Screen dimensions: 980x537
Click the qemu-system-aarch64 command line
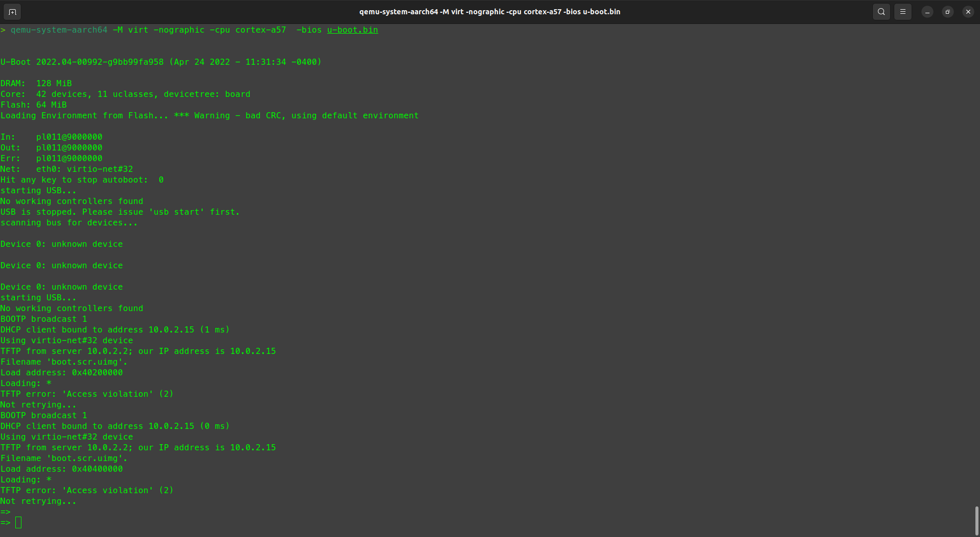189,30
